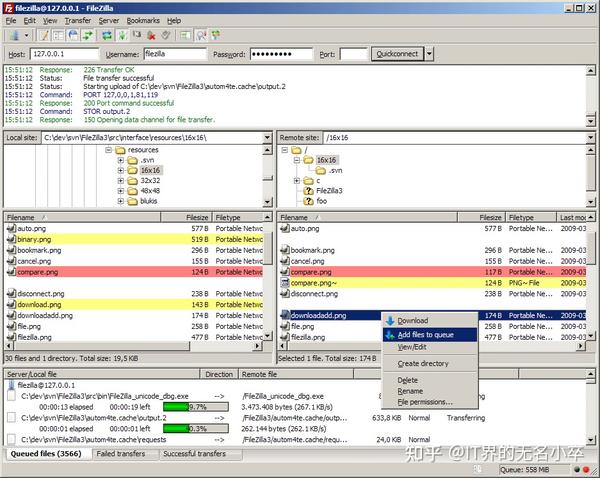The width and height of the screenshot is (600, 478).
Task: Click the Remote file column header in queue
Action: (296, 374)
